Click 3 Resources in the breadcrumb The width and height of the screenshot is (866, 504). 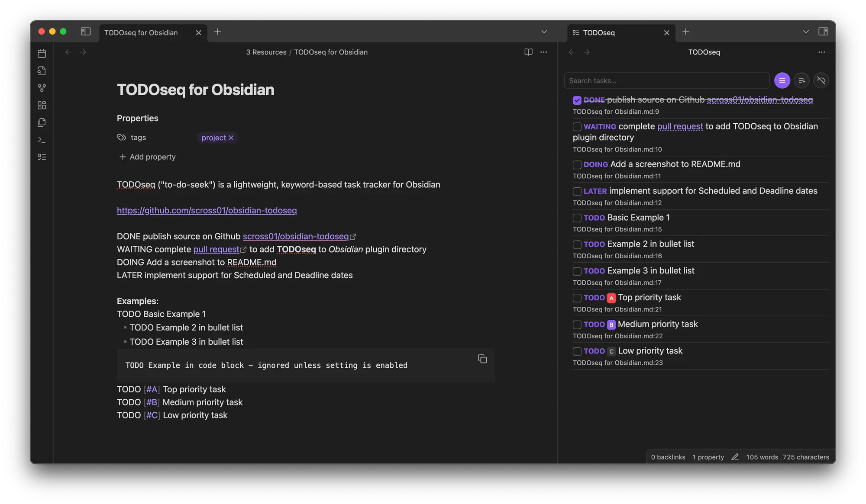pyautogui.click(x=266, y=52)
